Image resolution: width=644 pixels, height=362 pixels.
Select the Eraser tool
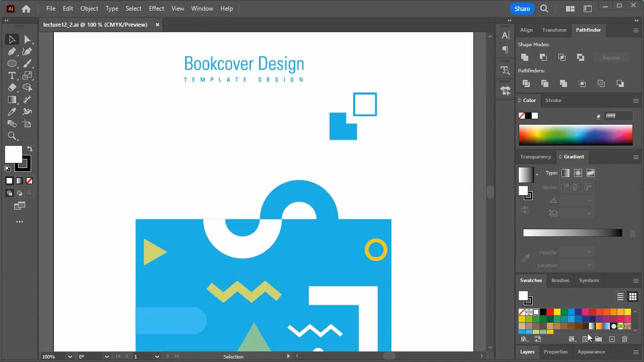pyautogui.click(x=12, y=87)
